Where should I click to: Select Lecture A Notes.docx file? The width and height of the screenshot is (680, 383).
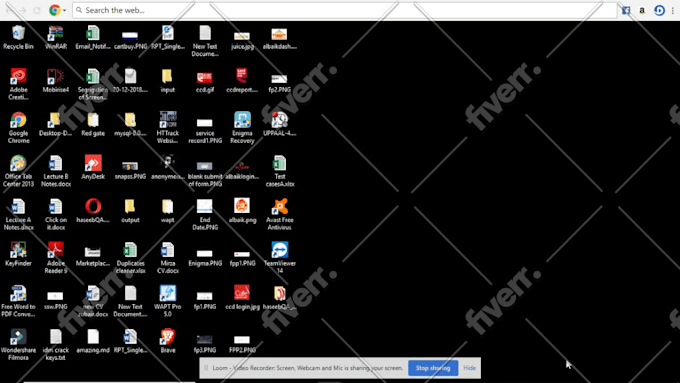tap(18, 214)
